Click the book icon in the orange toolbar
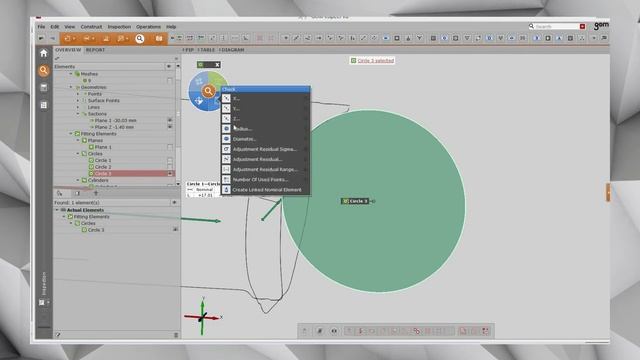 (x=159, y=38)
